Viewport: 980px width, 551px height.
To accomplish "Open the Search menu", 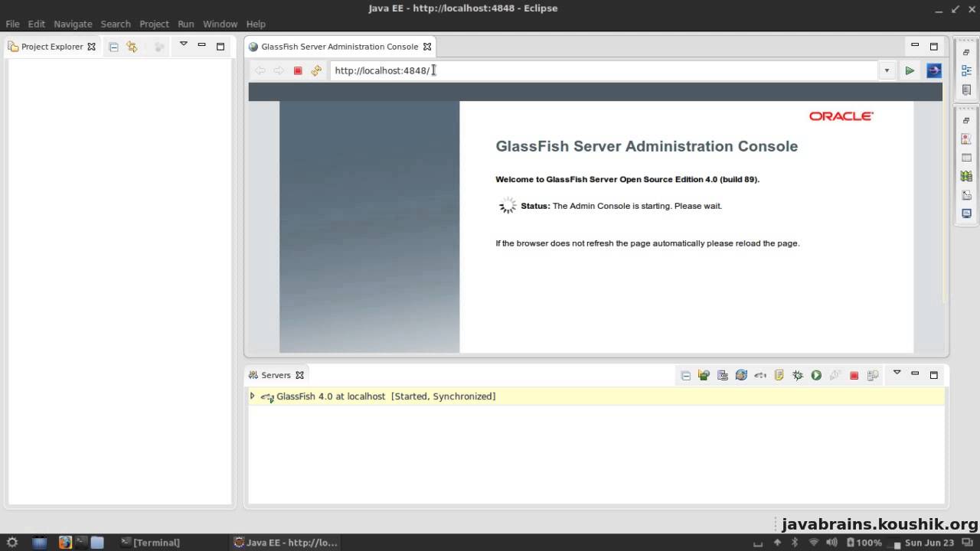I will tap(116, 24).
